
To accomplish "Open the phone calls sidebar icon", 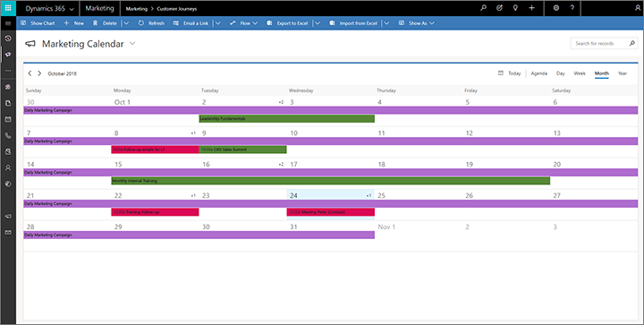I will point(8,135).
